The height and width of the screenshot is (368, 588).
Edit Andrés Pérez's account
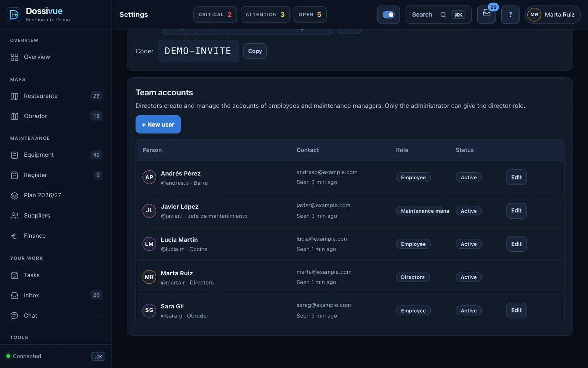click(516, 177)
